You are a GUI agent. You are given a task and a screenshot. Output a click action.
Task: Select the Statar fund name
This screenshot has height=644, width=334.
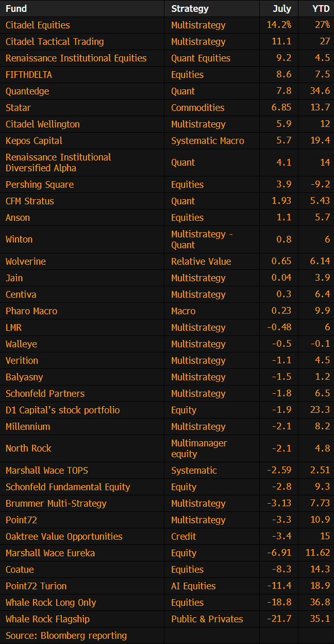click(18, 108)
